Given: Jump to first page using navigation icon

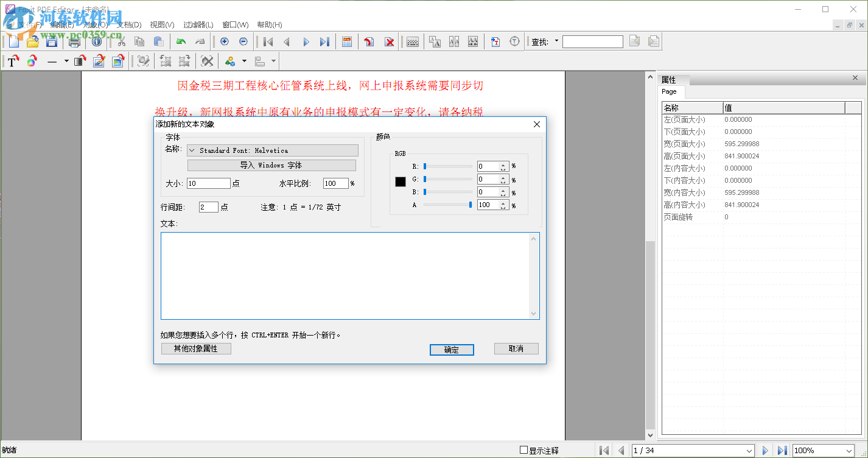Looking at the screenshot, I should [x=268, y=41].
